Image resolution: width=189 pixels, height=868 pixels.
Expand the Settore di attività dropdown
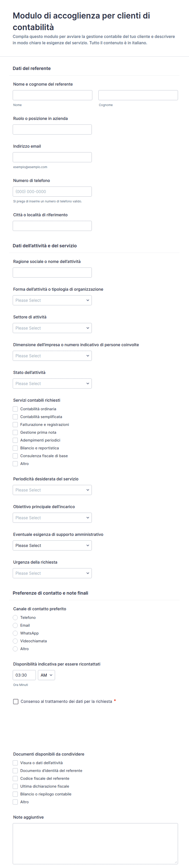[52, 328]
